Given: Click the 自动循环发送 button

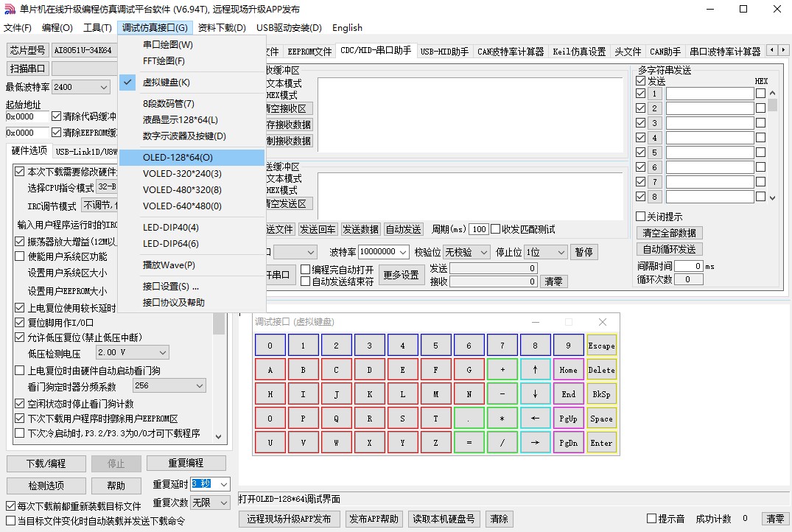Looking at the screenshot, I should pos(669,249).
